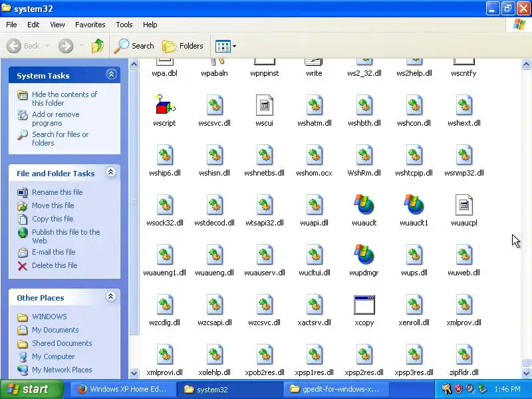Open the Help menu

pyautogui.click(x=150, y=25)
